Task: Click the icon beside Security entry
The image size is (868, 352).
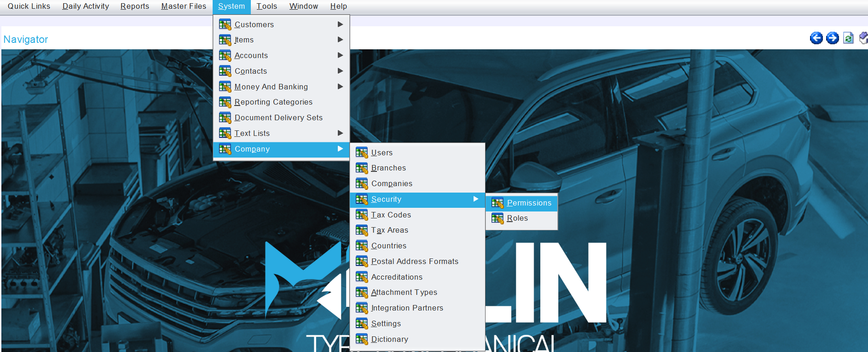Action: (362, 199)
